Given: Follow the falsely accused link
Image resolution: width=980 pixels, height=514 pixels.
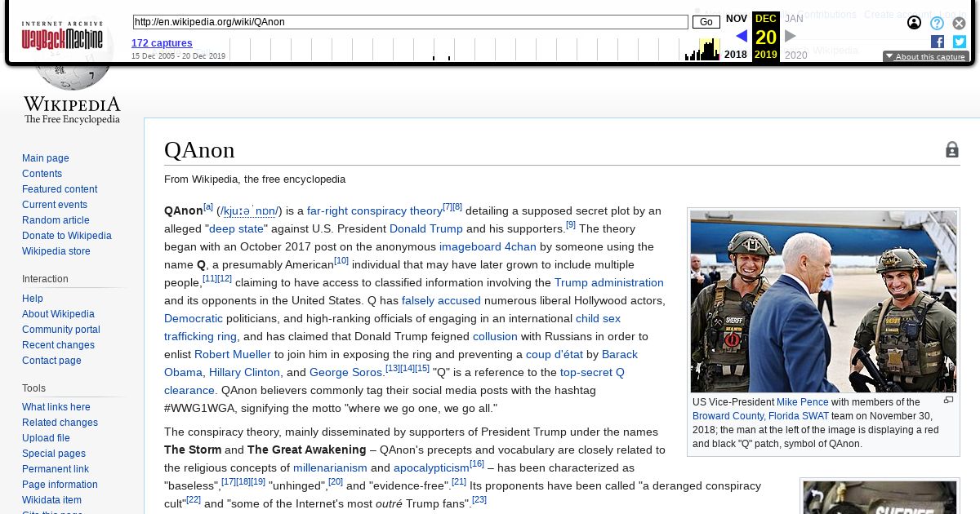Looking at the screenshot, I should point(441,300).
